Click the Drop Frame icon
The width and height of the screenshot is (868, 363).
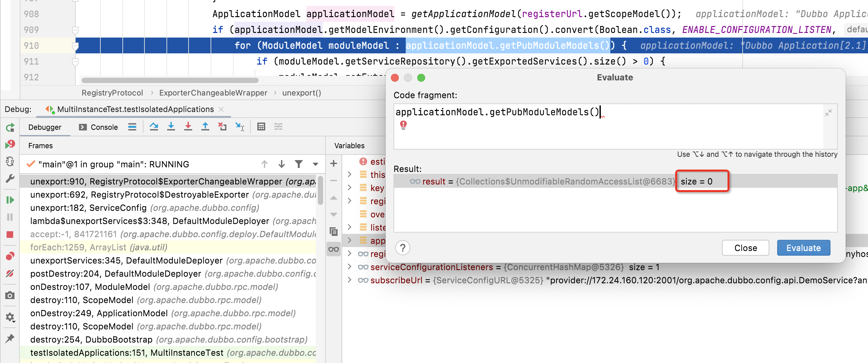tap(222, 127)
